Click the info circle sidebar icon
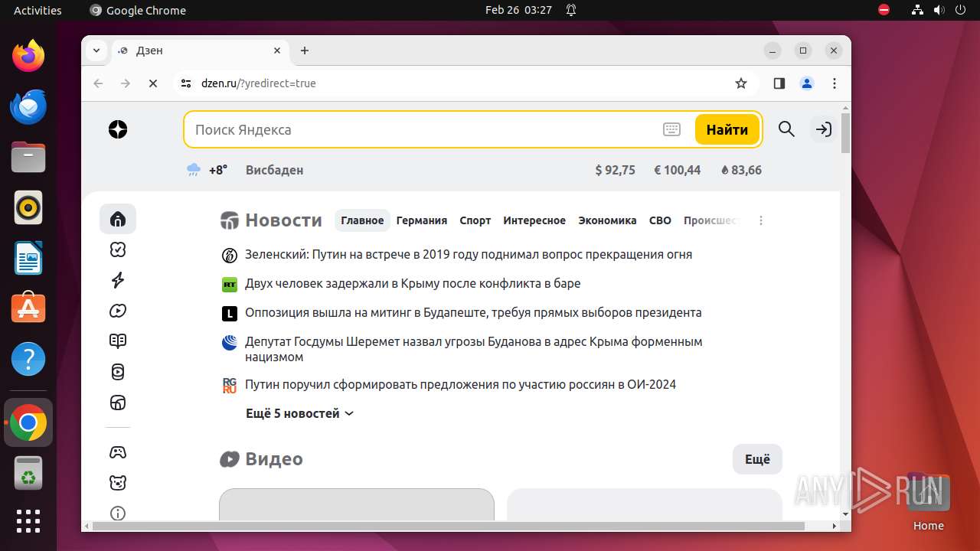This screenshot has height=551, width=980. click(x=118, y=514)
